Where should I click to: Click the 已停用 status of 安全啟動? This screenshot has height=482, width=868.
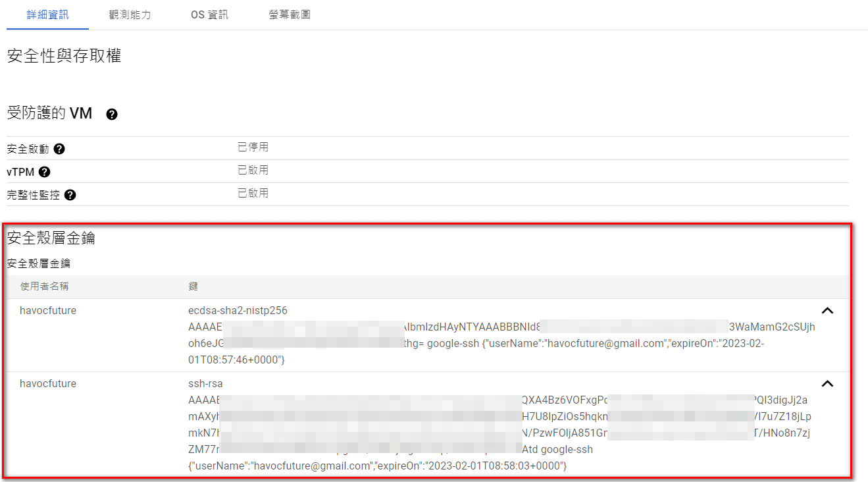pos(253,147)
